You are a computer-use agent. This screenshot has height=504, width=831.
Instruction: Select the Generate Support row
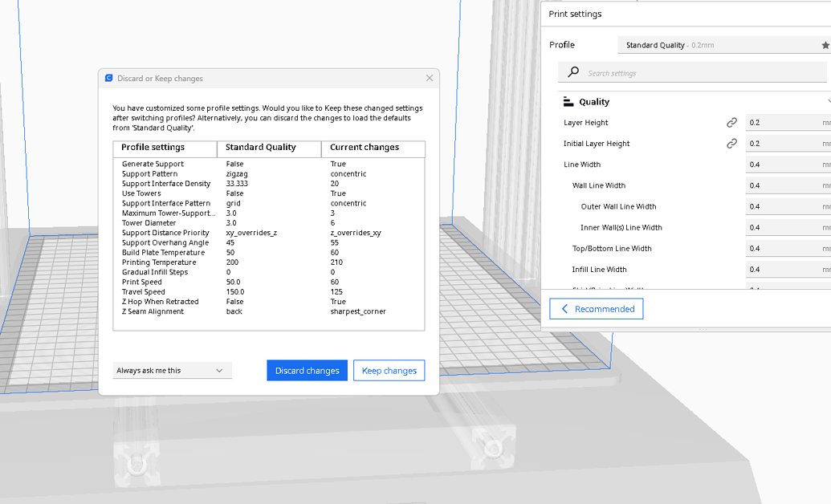click(269, 165)
